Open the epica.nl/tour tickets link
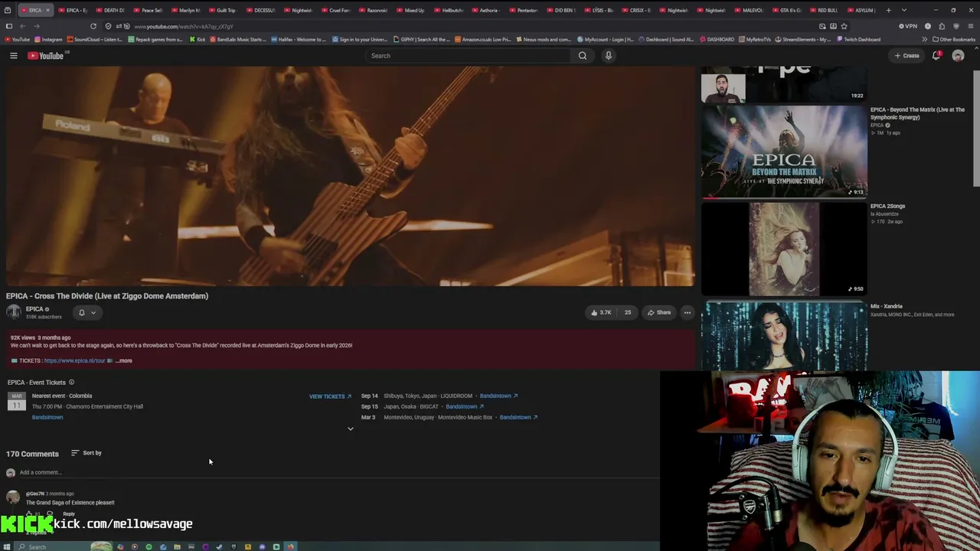Image resolution: width=980 pixels, height=551 pixels. 74,360
